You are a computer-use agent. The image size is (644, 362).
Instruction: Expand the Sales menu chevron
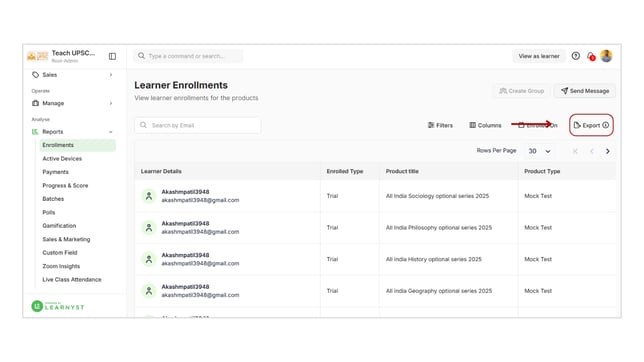111,75
